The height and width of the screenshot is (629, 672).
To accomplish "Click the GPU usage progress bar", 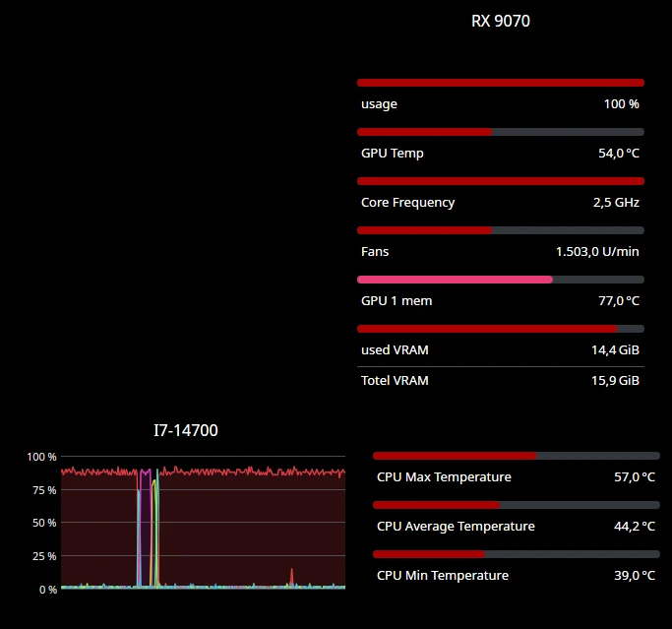I will [x=501, y=83].
